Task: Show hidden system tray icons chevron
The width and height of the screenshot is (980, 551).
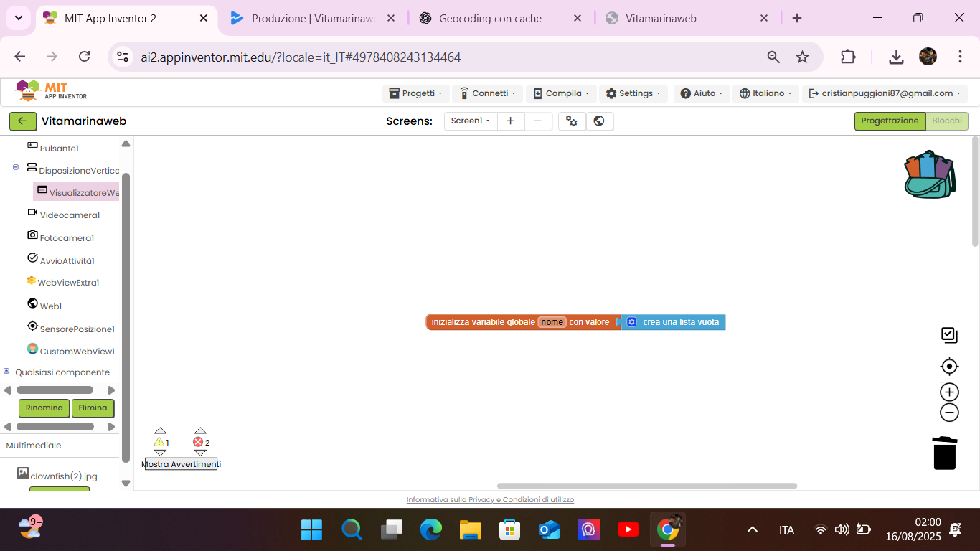Action: (x=753, y=529)
